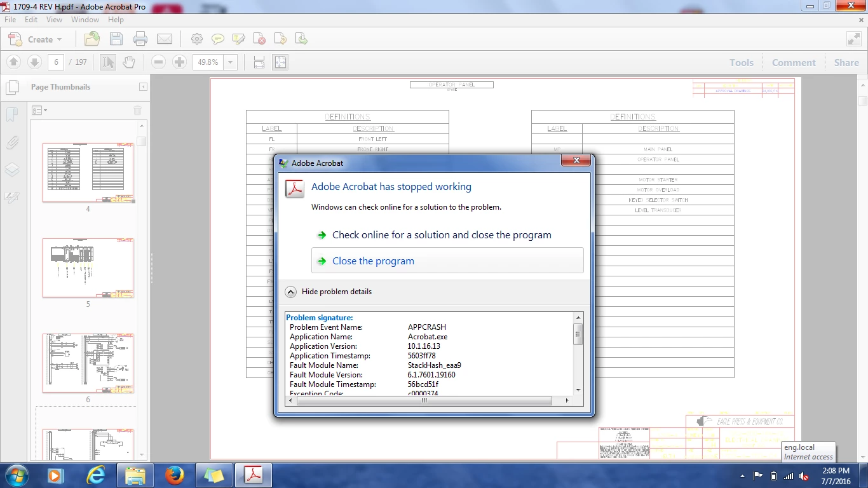The height and width of the screenshot is (488, 868).
Task: Click the fit one full page icon
Action: (x=280, y=62)
